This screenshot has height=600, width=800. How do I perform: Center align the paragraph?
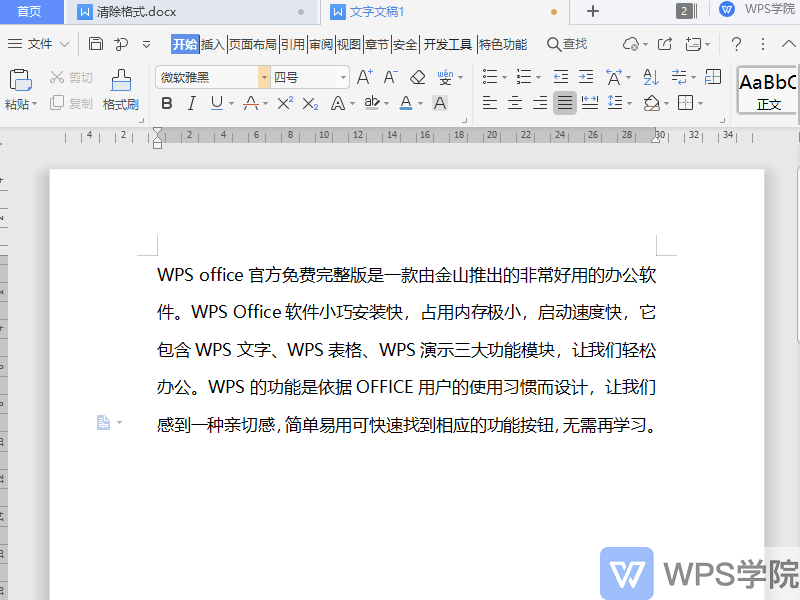[515, 104]
